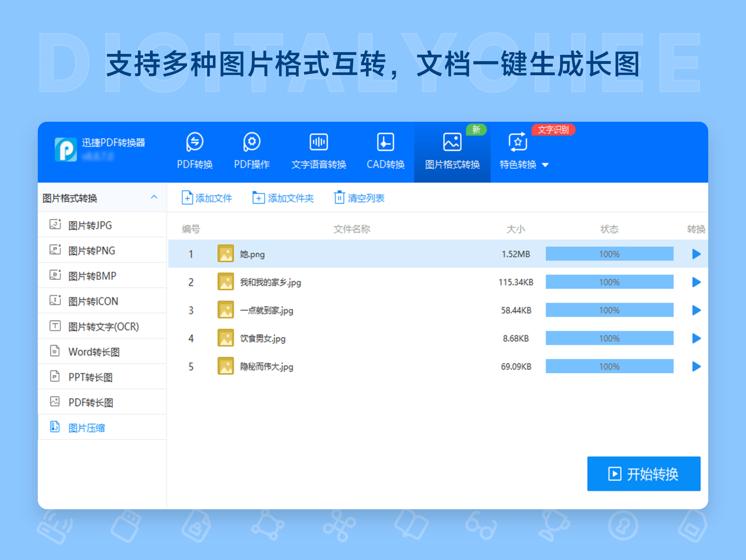Image resolution: width=746 pixels, height=560 pixels.
Task: Click the convert arrow for 隐秘而伟大.jpg
Action: [696, 366]
